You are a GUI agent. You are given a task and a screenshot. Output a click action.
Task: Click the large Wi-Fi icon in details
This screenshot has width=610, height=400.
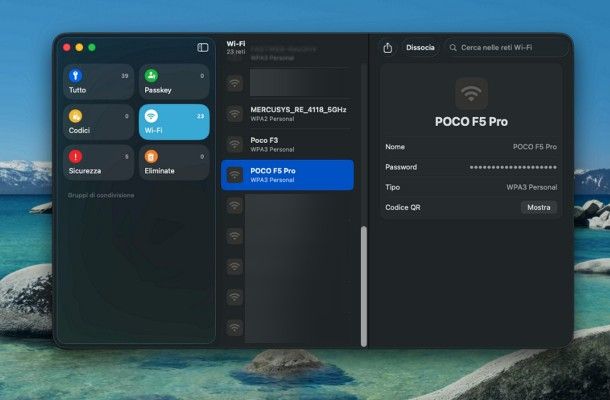tap(471, 94)
